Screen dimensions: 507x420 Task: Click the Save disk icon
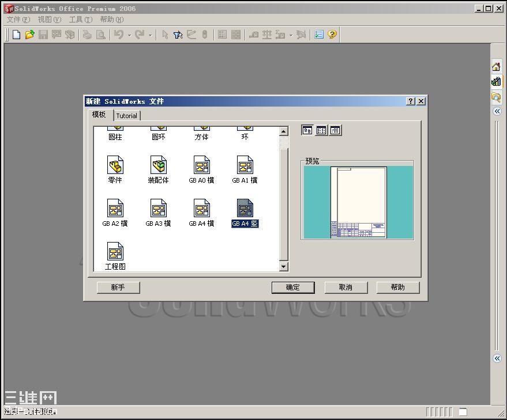pyautogui.click(x=43, y=34)
